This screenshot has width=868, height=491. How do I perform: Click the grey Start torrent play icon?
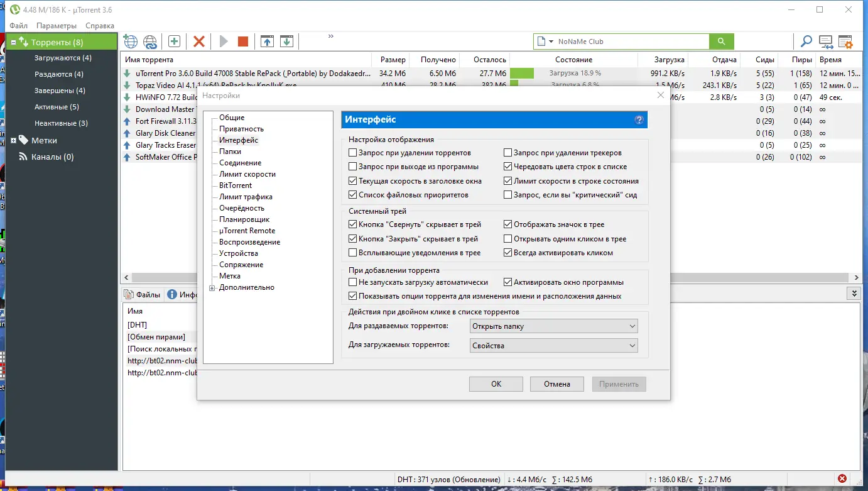[224, 41]
